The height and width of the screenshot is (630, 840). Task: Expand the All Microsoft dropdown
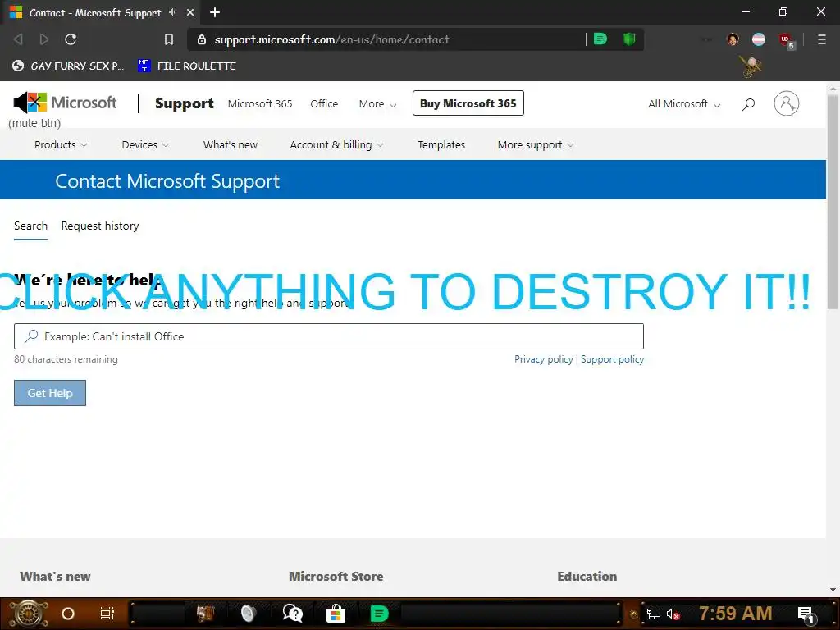pyautogui.click(x=684, y=104)
